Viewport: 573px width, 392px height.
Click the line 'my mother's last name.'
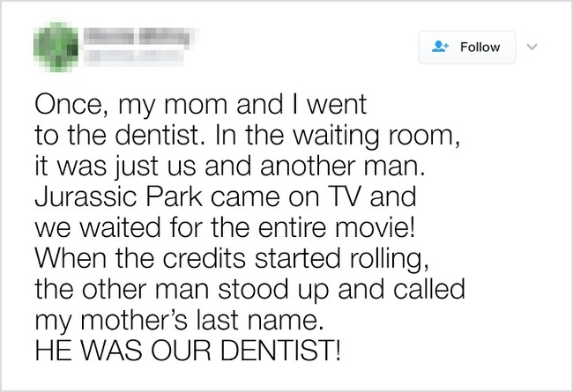(x=179, y=321)
